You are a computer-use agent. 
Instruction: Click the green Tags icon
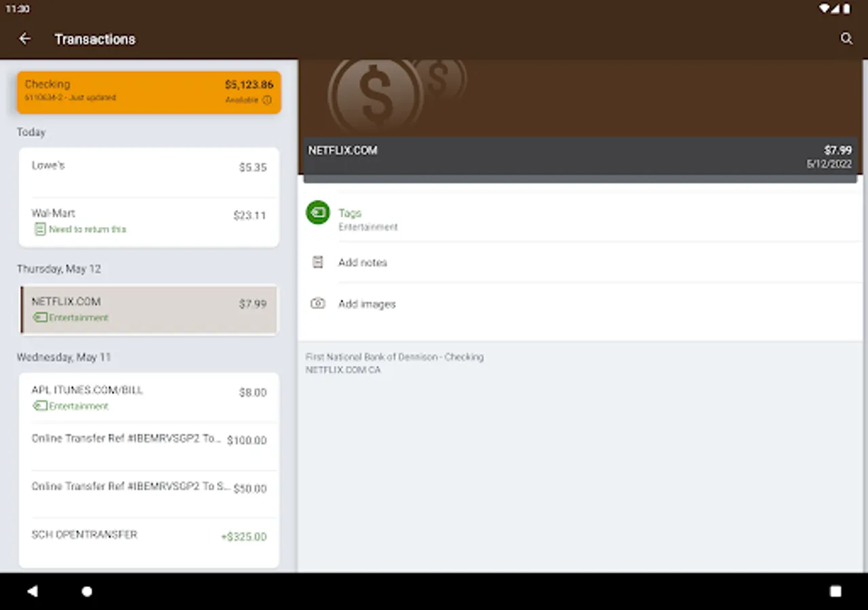(x=317, y=213)
